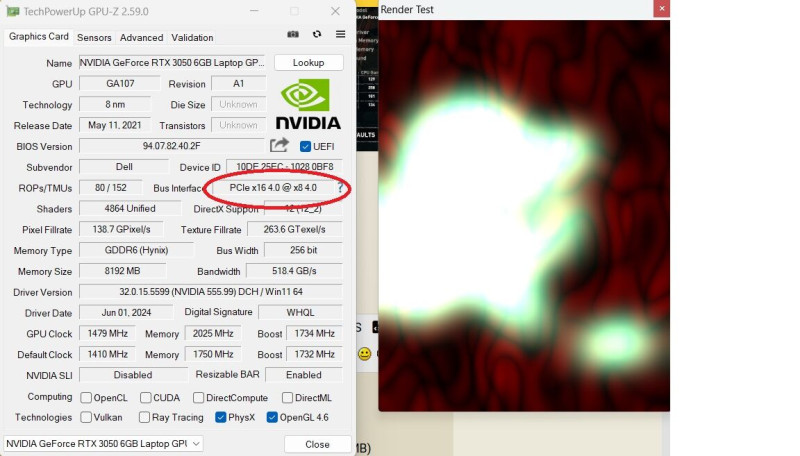Switch to the Sensors tab
Viewport: 800px width, 456px height.
94,38
